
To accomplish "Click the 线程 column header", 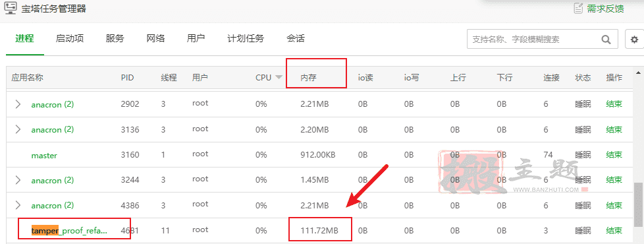I will pyautogui.click(x=169, y=77).
